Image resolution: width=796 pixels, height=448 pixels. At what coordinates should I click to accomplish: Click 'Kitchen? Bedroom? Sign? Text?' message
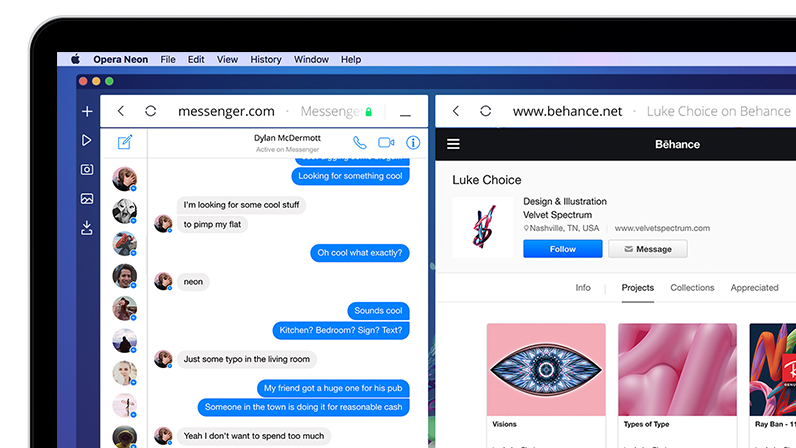click(x=341, y=330)
